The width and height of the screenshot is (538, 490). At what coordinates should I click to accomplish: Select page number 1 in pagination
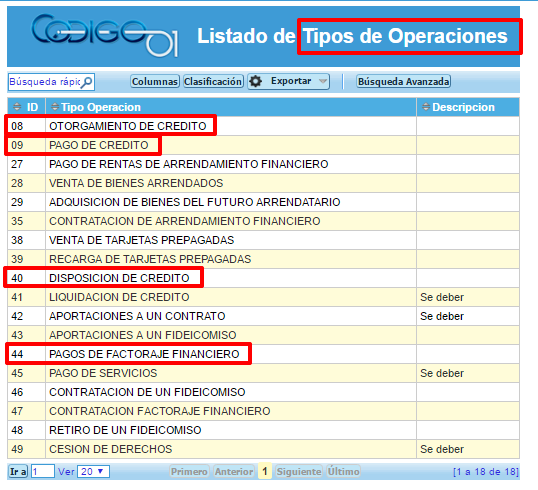(x=265, y=471)
